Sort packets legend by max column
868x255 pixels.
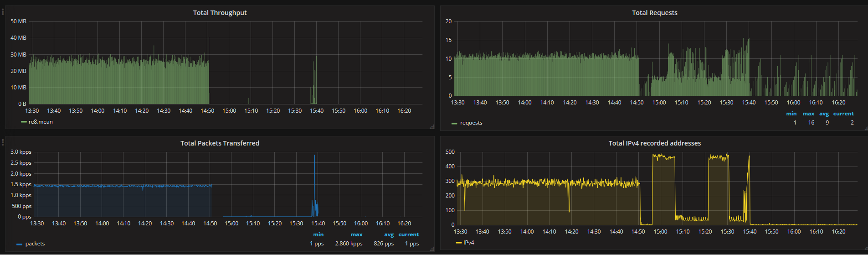click(x=356, y=234)
